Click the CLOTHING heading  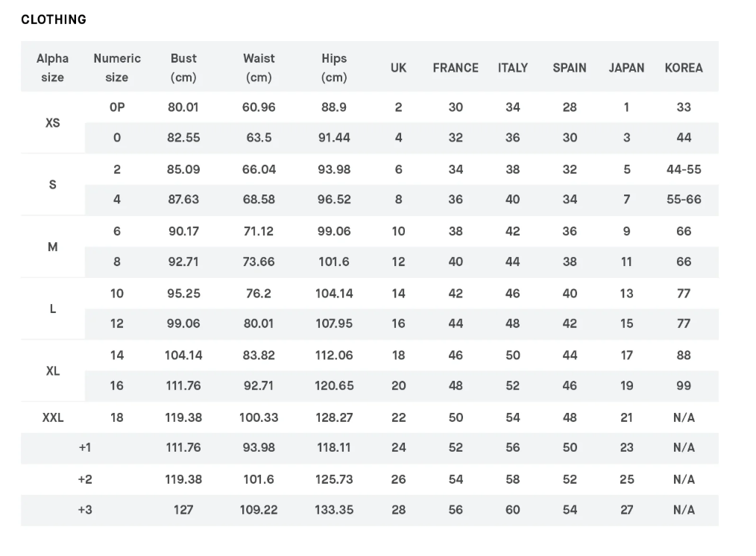(x=54, y=20)
